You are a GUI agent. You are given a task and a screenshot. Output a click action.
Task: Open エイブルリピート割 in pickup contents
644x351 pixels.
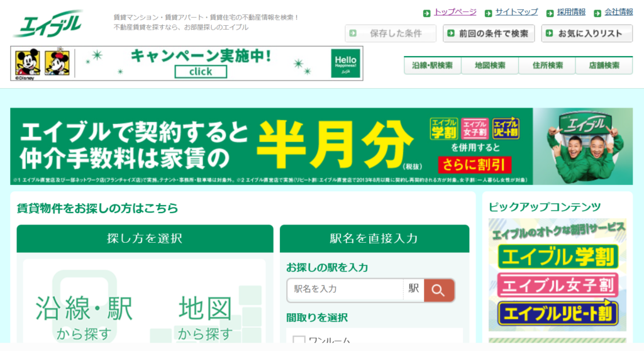point(558,314)
